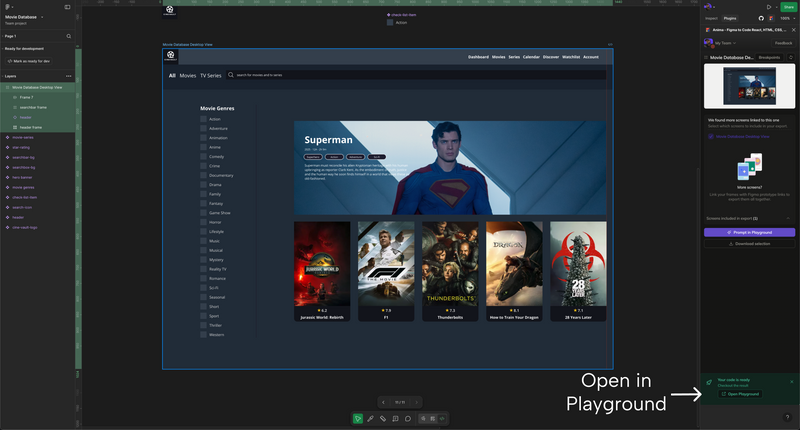Select the Movies tab in the design
Viewport: 800px width, 430px height.
(x=188, y=75)
